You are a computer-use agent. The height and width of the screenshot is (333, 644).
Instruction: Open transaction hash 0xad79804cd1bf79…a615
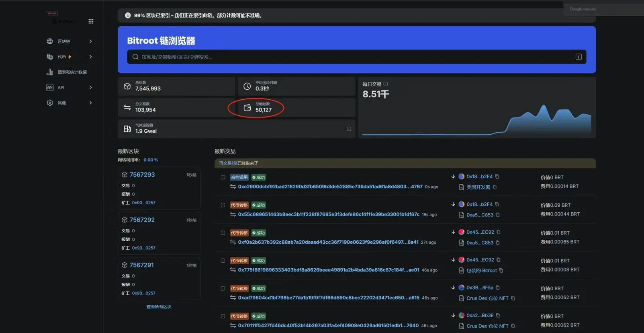(x=329, y=298)
